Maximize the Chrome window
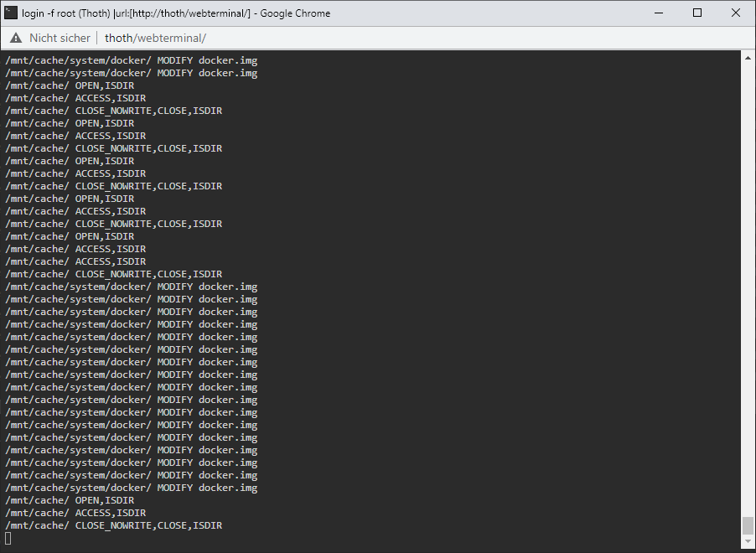Image resolution: width=756 pixels, height=553 pixels. (697, 13)
